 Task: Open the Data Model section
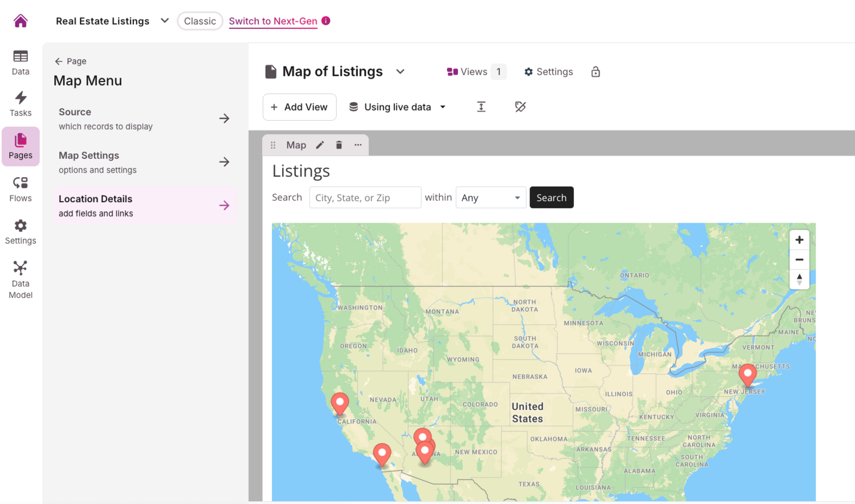click(x=21, y=279)
